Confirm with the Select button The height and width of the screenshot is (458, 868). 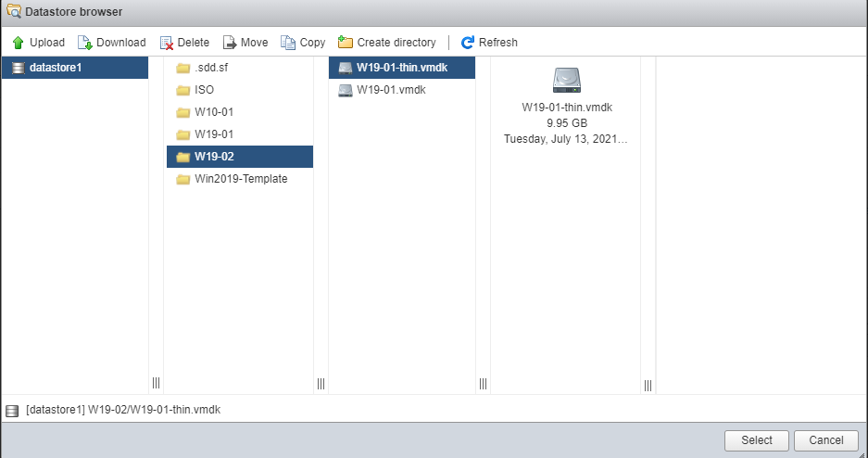pyautogui.click(x=757, y=440)
